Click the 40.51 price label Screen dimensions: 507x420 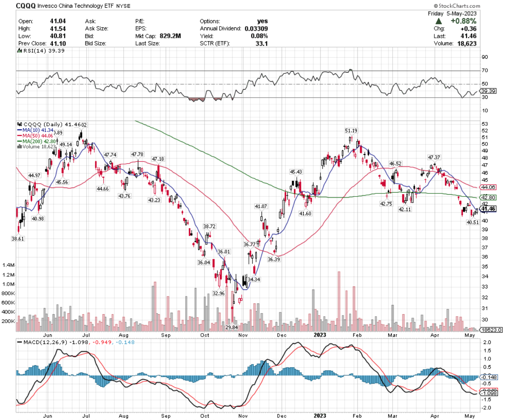click(x=473, y=222)
